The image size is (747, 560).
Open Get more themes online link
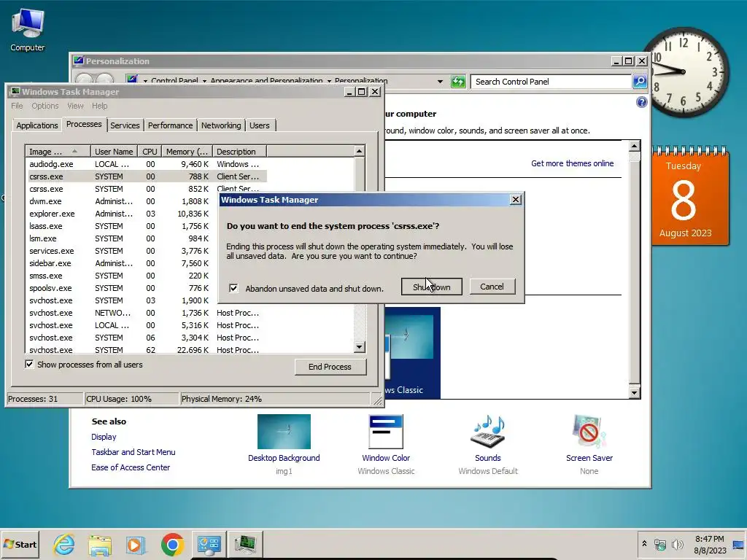[572, 163]
